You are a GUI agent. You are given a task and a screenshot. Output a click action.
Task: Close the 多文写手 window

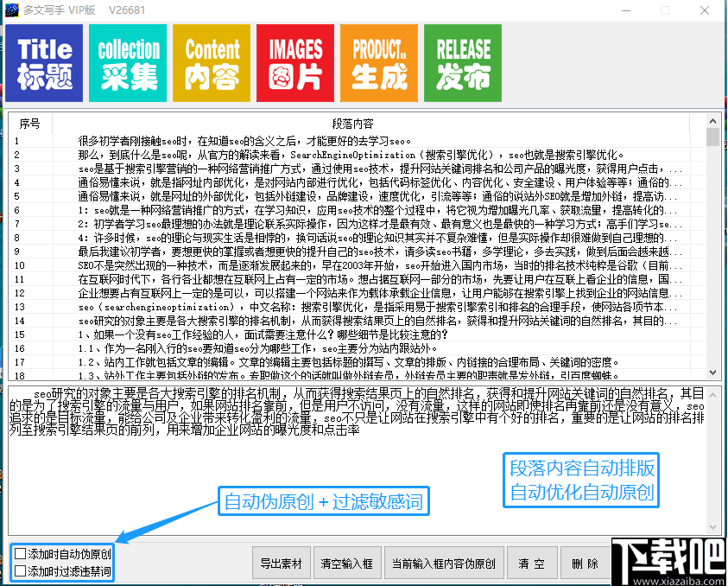(705, 10)
